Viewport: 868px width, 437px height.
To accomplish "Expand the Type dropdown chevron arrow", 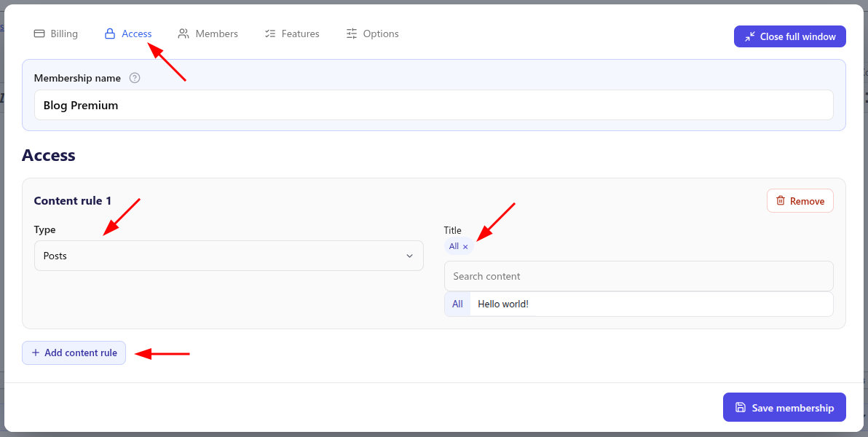I will [x=410, y=256].
